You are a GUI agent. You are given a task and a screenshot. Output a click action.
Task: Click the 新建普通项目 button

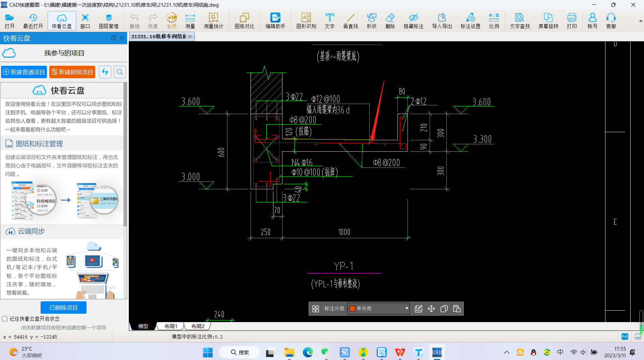click(x=24, y=72)
